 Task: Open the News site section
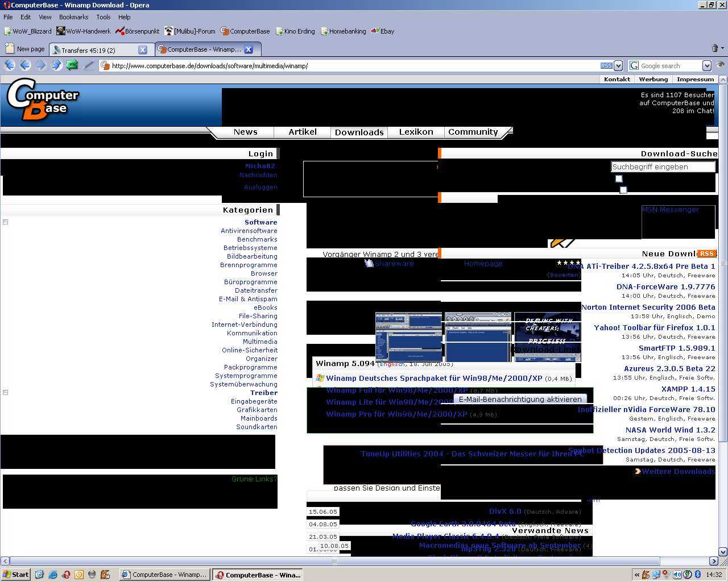click(x=245, y=132)
